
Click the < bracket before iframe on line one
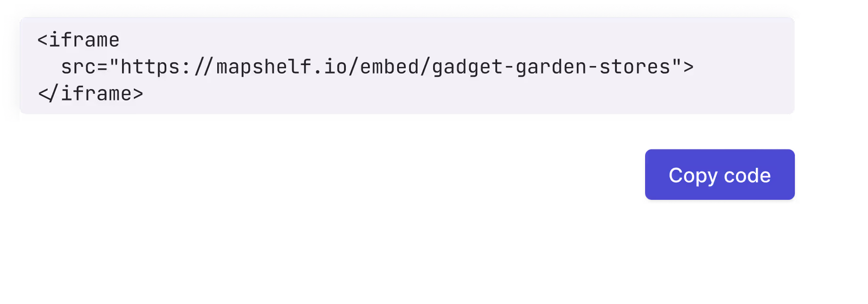[43, 40]
